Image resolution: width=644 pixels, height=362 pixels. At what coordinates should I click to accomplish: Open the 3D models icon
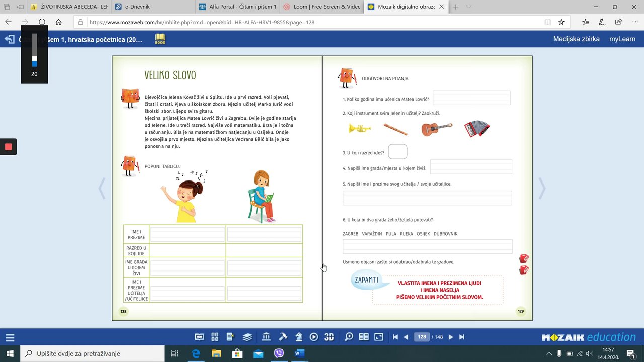coord(329,337)
